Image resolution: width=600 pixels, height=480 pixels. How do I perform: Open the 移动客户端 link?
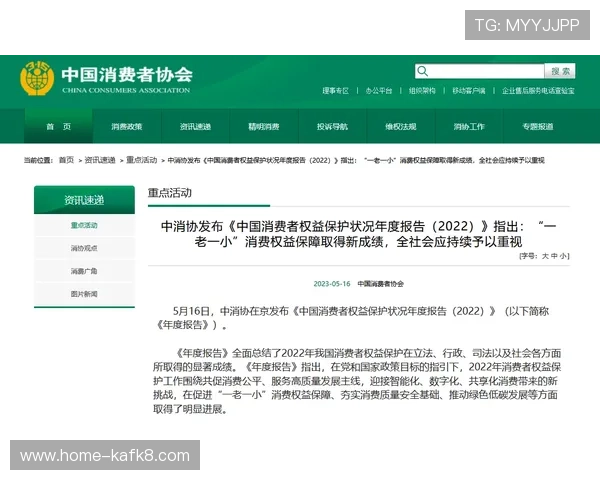(469, 91)
